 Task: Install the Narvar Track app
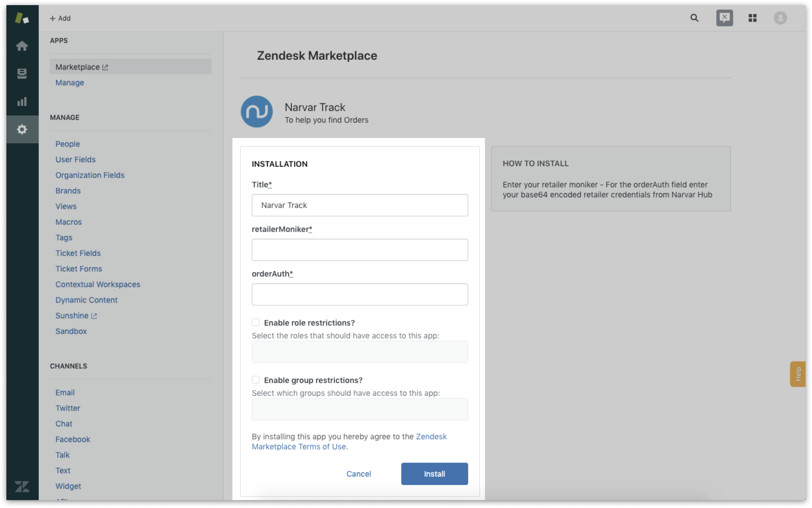(x=434, y=474)
